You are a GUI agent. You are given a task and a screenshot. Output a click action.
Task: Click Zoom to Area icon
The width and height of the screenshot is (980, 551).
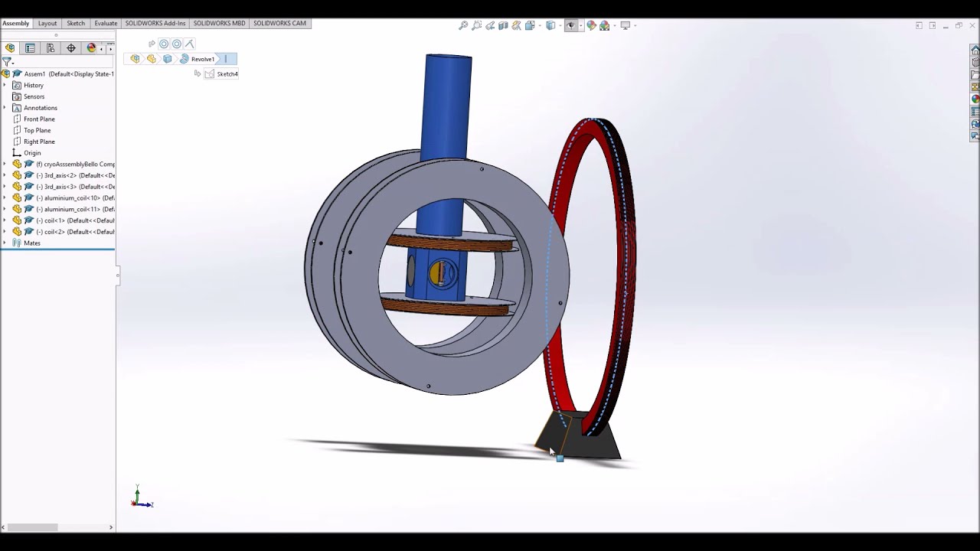pos(476,25)
